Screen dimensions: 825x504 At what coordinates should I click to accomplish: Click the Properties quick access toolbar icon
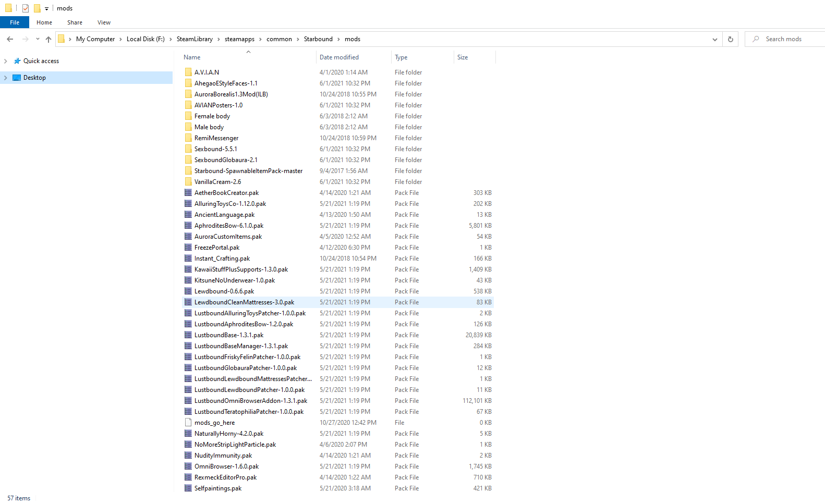(26, 8)
